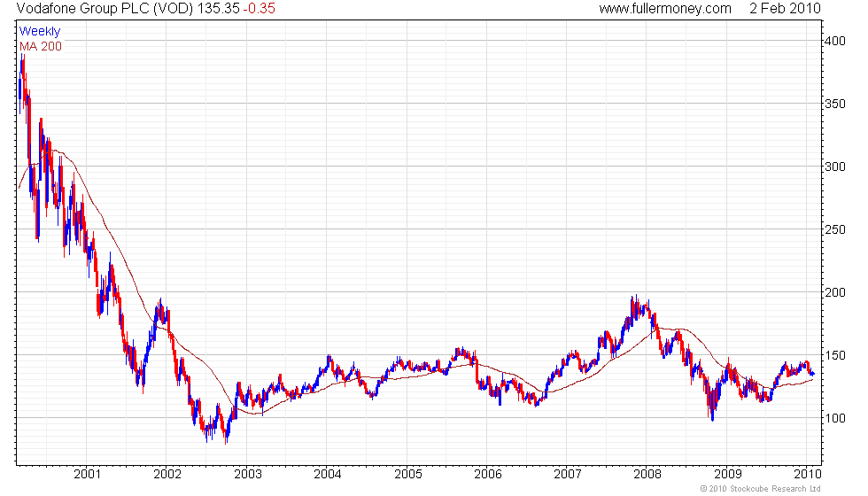Viewport: 868px width, 496px height.
Task: Select the 'MA 200' legend label
Action: point(41,46)
